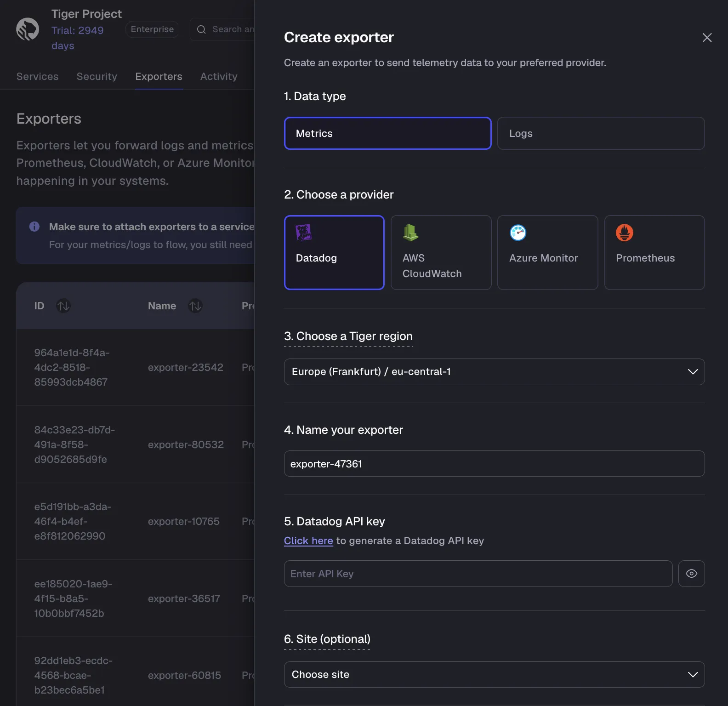This screenshot has width=728, height=706.
Task: Sort the table by the ID column
Action: click(x=63, y=306)
